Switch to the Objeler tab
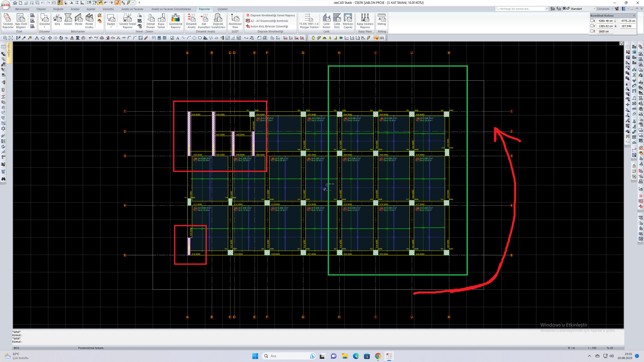Screen dimensions: 644x362 41,9
